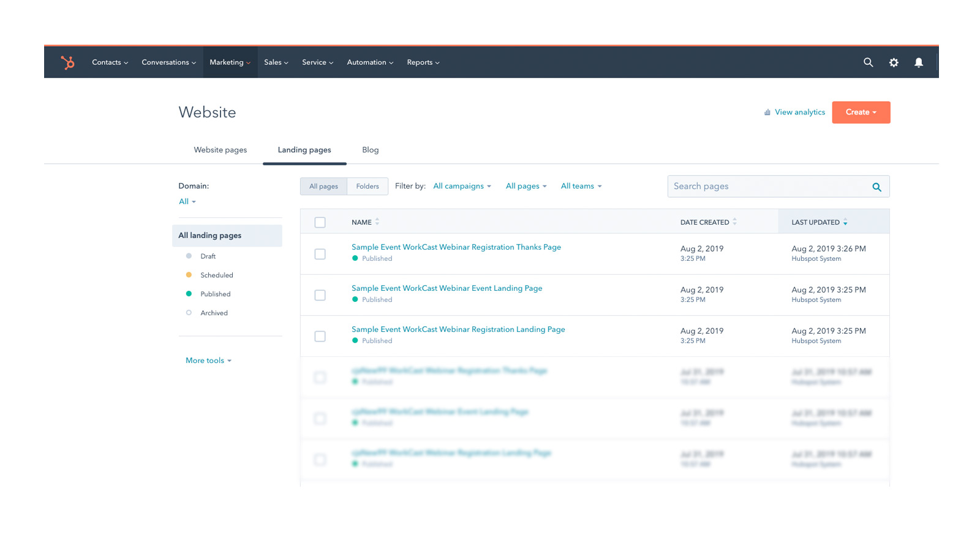
Task: Expand the Domain All dropdown
Action: pos(186,201)
